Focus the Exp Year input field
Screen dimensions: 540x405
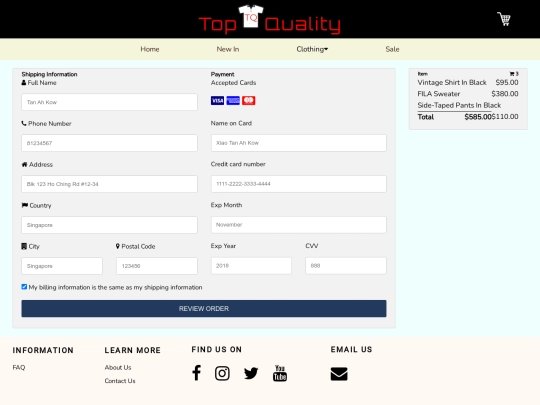point(251,266)
